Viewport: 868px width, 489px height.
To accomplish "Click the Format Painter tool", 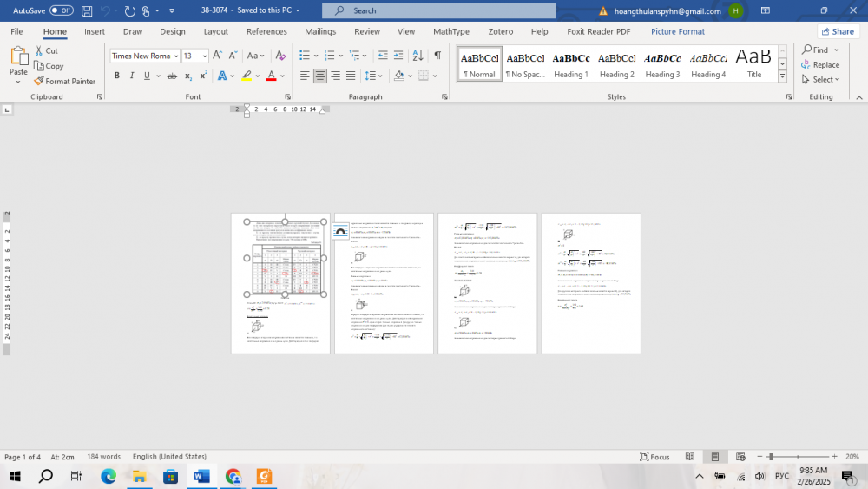I will (65, 82).
